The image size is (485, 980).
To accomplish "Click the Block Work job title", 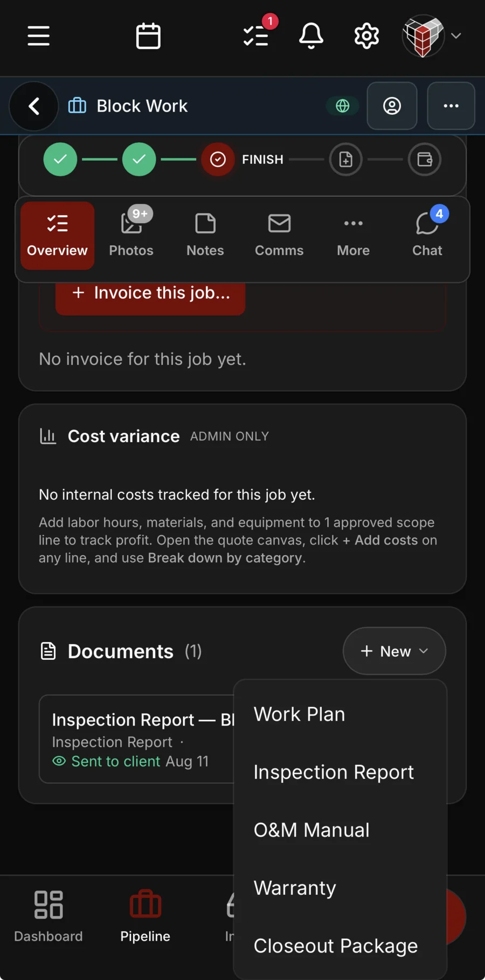I will pyautogui.click(x=142, y=106).
